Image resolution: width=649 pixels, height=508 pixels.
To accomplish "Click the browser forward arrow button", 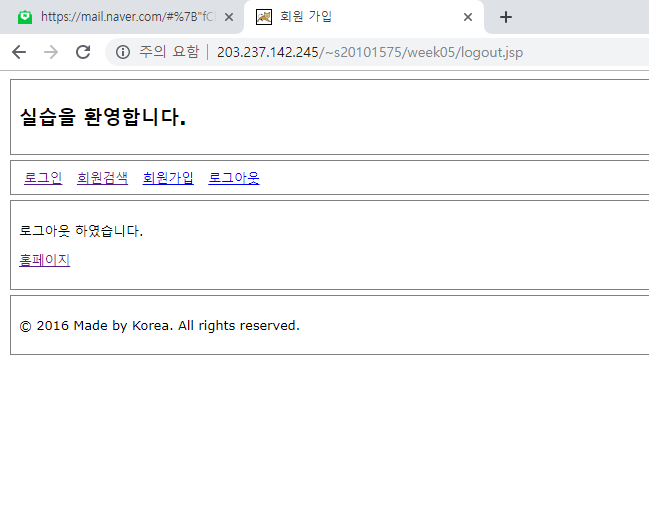I will pyautogui.click(x=51, y=52).
